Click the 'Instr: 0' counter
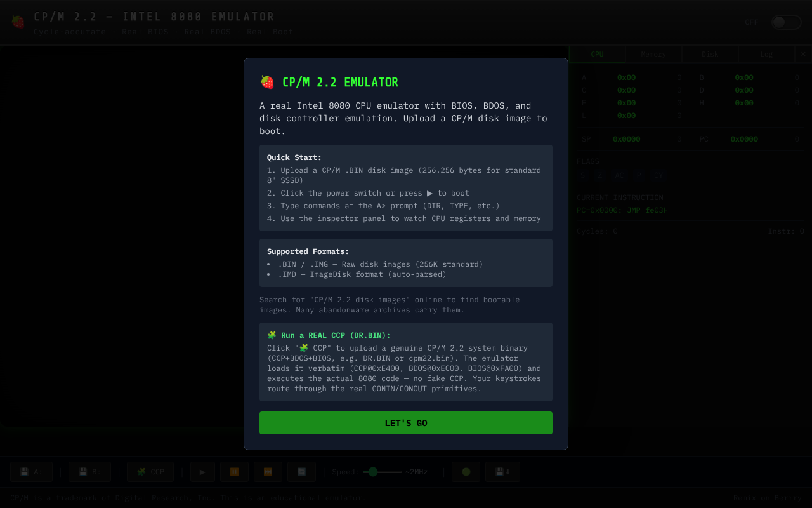Viewport: 812px width, 508px height. tap(786, 231)
